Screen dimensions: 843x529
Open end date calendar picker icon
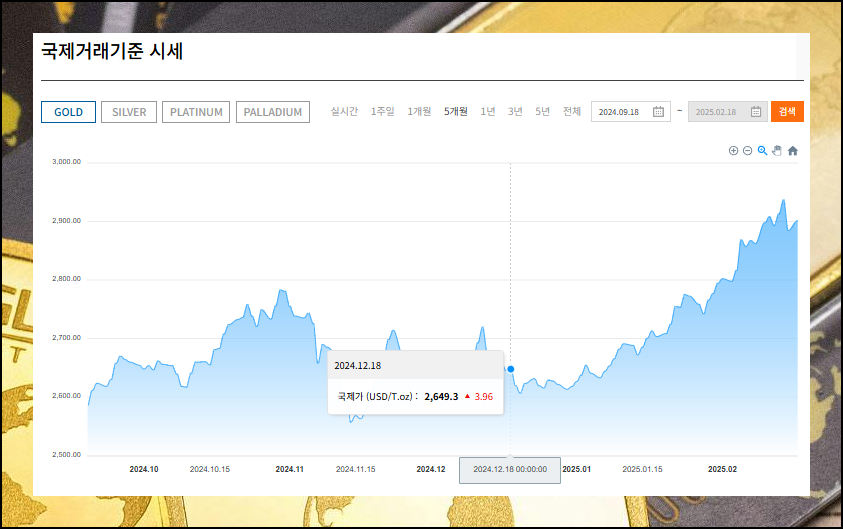tap(756, 112)
